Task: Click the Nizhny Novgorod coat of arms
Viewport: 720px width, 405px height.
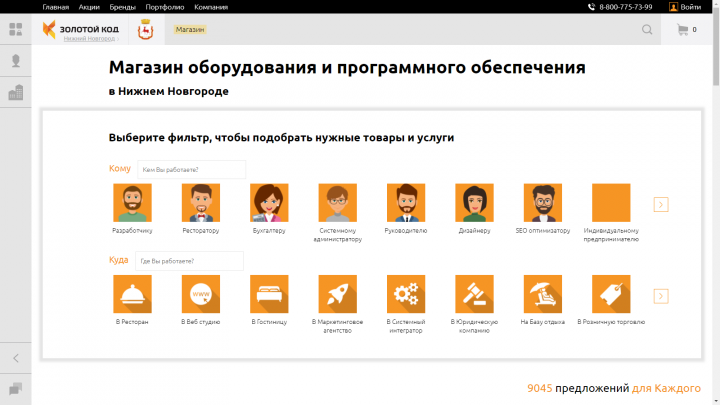Action: click(x=146, y=29)
